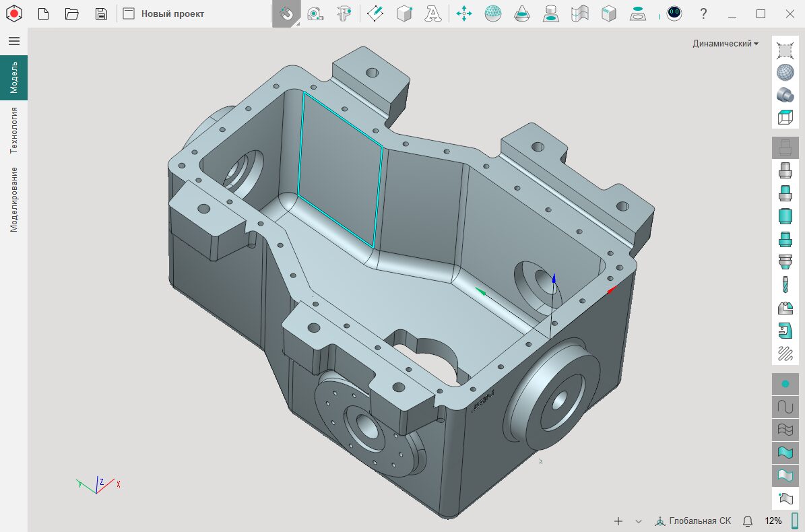
Task: Click the text 'A' tool icon
Action: pyautogui.click(x=434, y=13)
